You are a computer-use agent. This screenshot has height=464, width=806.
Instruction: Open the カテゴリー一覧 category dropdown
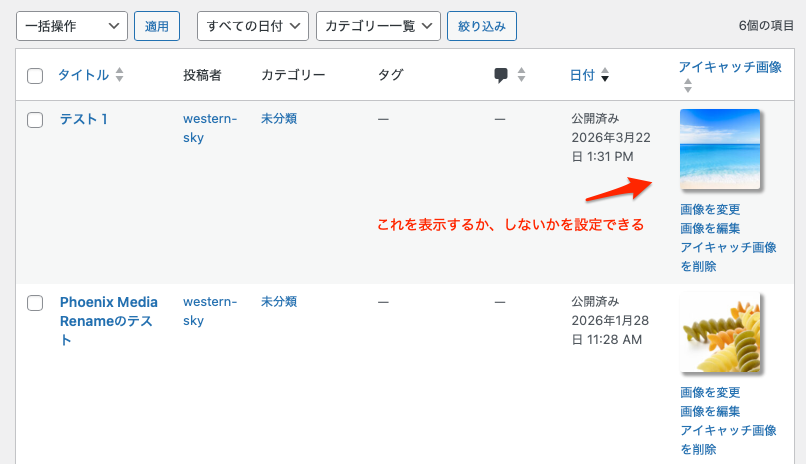[x=377, y=26]
